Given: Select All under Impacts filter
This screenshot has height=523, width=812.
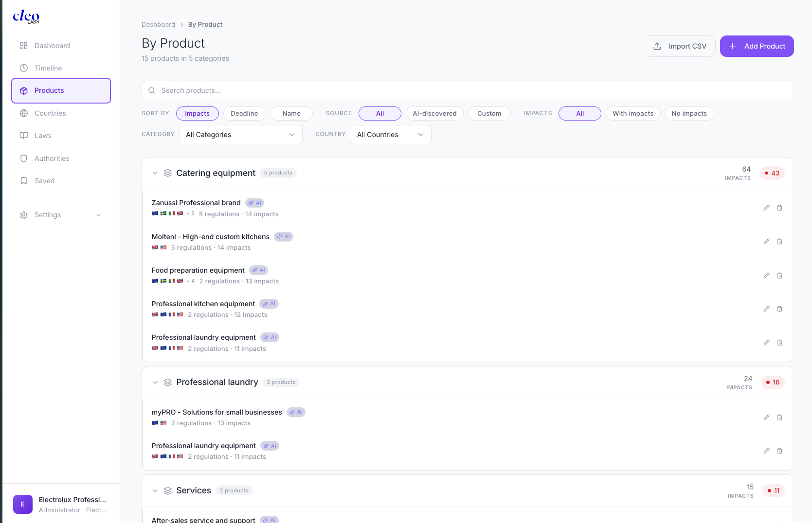Looking at the screenshot, I should point(580,114).
